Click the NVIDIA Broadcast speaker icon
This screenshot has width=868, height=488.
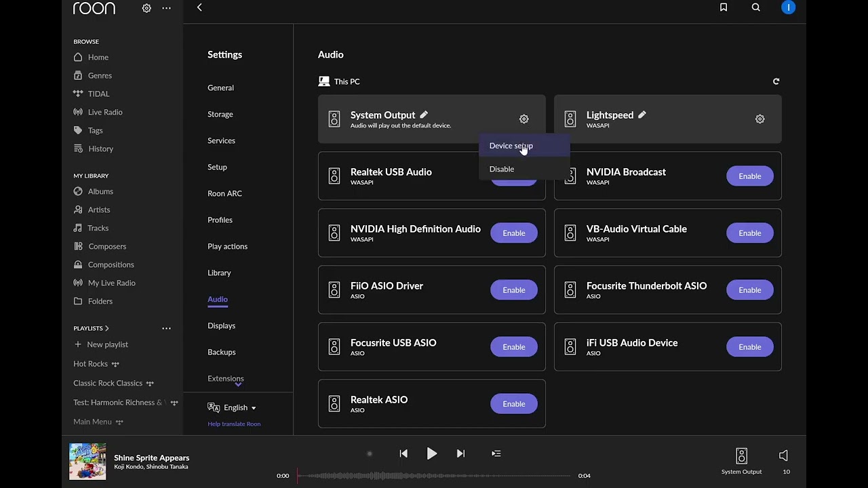[570, 176]
